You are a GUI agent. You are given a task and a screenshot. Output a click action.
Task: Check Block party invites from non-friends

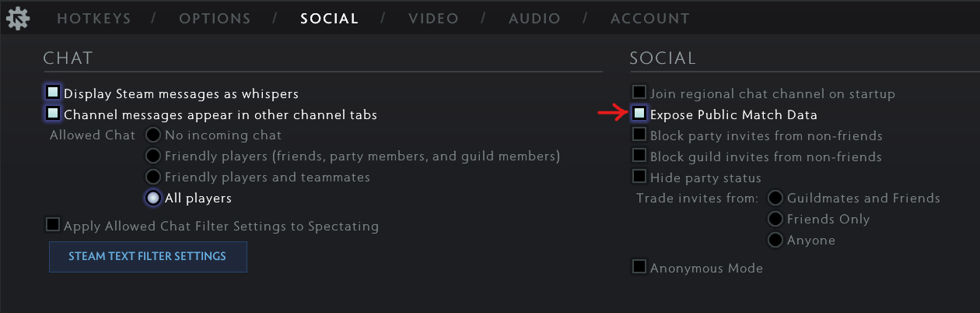pos(639,135)
